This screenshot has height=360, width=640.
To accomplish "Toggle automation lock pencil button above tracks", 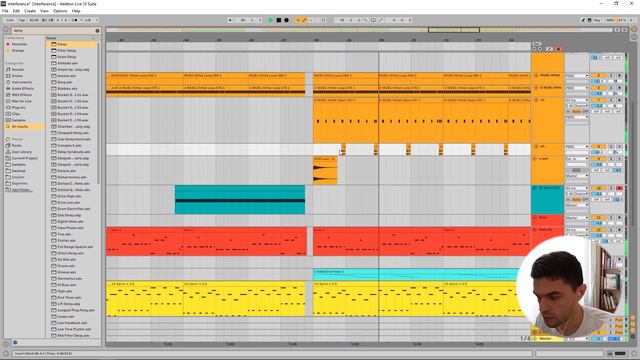I will pyautogui.click(x=549, y=49).
